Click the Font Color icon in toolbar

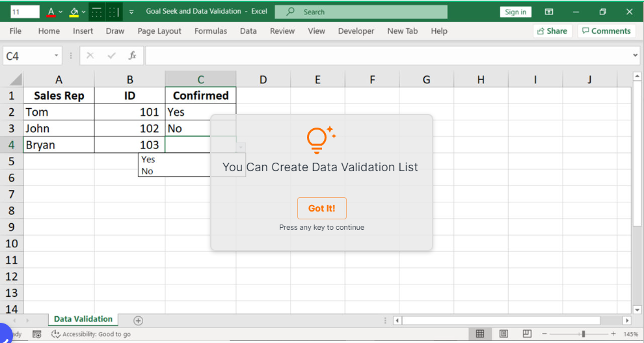coord(51,12)
